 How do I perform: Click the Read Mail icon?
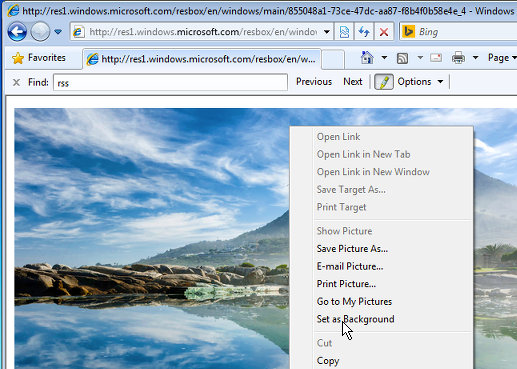[x=436, y=58]
